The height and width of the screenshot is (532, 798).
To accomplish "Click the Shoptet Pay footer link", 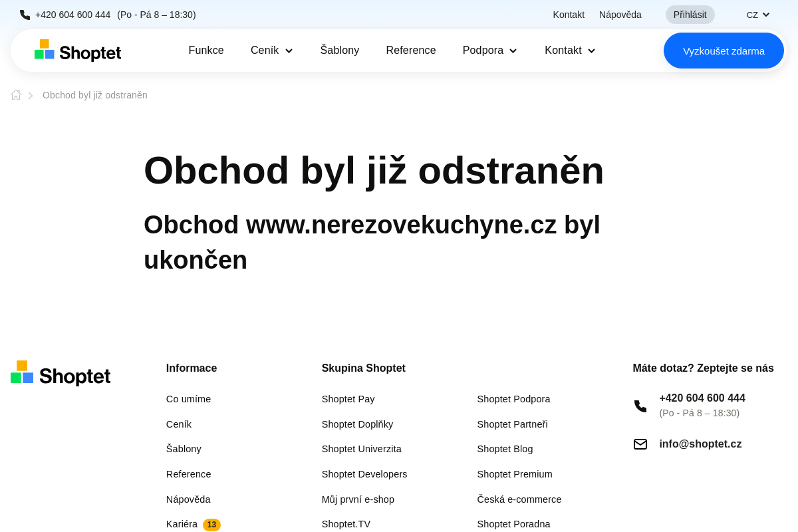I will (x=348, y=399).
